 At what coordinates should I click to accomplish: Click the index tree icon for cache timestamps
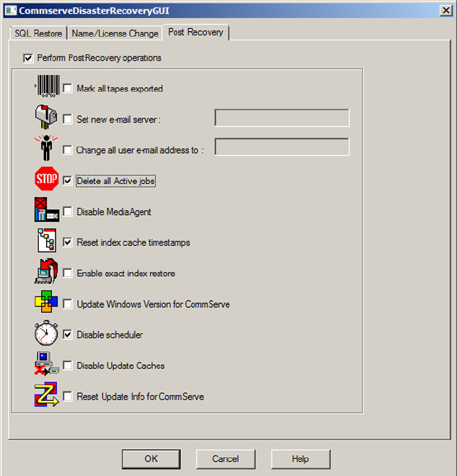tap(47, 240)
